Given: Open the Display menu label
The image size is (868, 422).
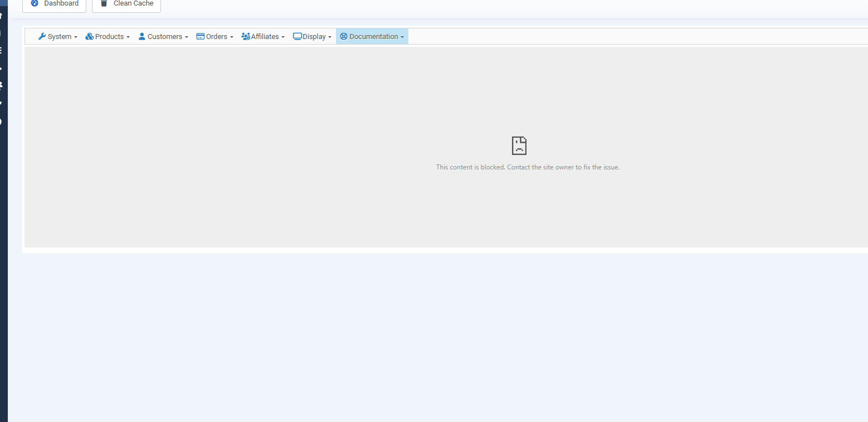Looking at the screenshot, I should click(314, 36).
